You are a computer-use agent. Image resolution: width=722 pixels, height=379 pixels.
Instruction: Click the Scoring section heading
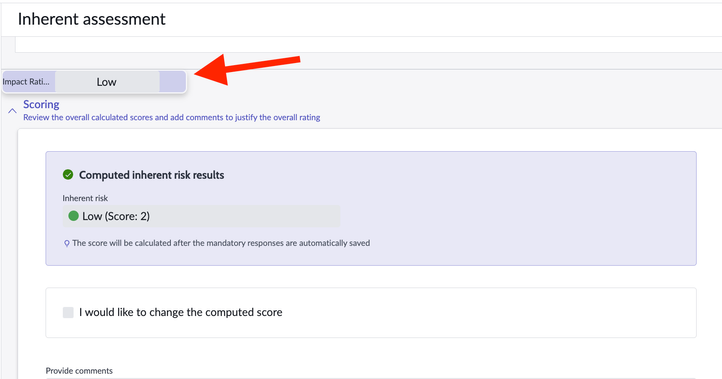point(41,104)
